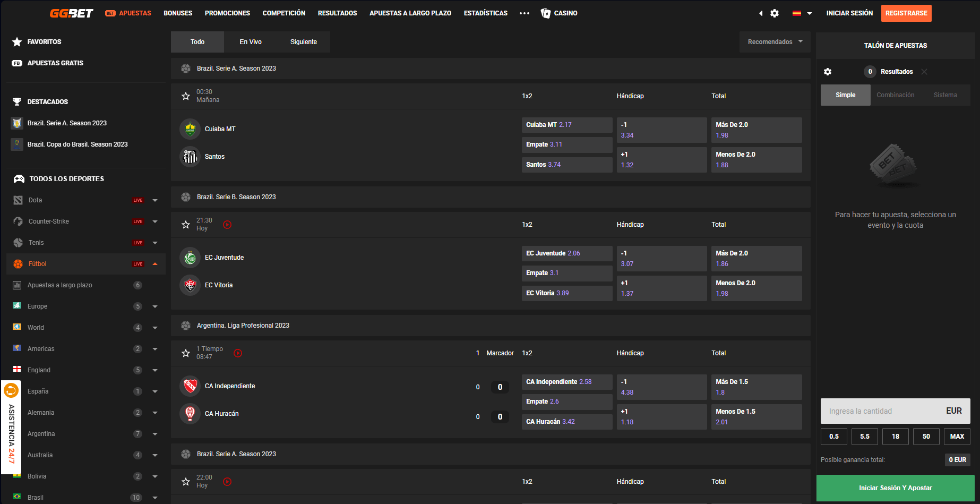Select the Combinación bet type tab
The width and height of the screenshot is (980, 504).
(x=895, y=95)
